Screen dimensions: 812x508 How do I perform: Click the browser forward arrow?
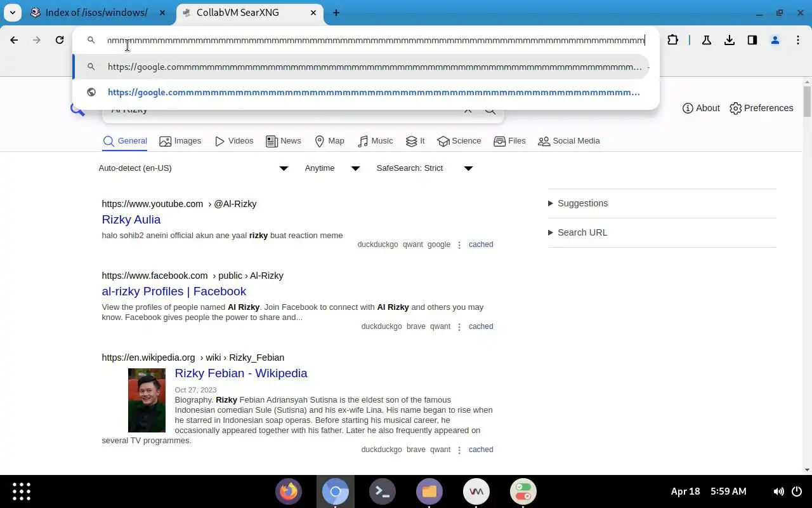pyautogui.click(x=37, y=40)
